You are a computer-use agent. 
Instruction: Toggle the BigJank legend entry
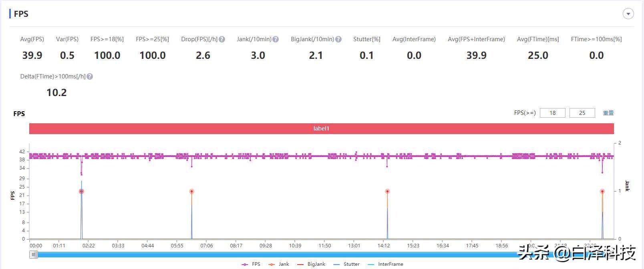[311, 264]
